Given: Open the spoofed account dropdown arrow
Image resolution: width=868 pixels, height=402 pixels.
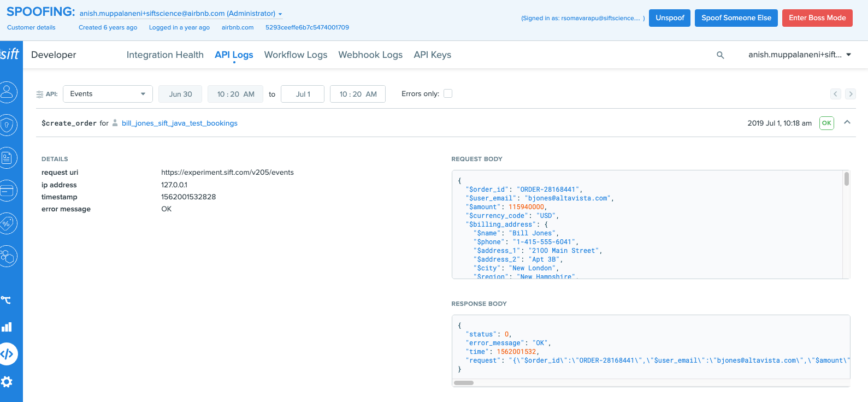Looking at the screenshot, I should 280,14.
